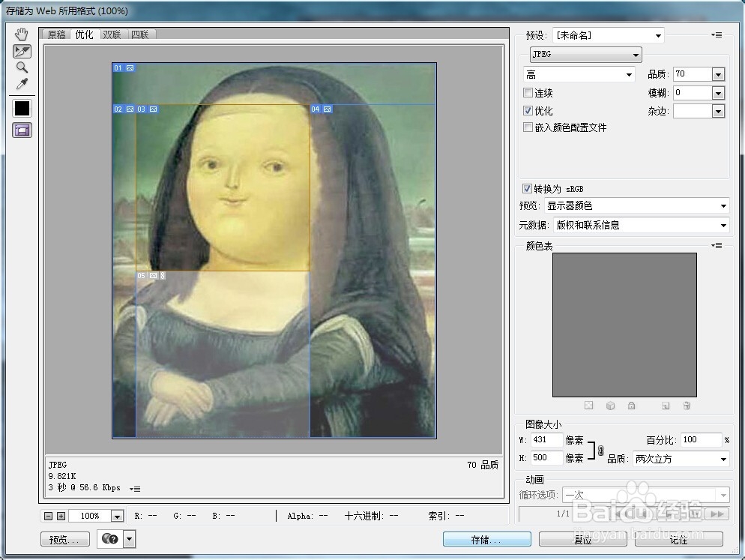Image resolution: width=745 pixels, height=560 pixels.
Task: Click the 9.821K file size text
Action: [x=62, y=476]
